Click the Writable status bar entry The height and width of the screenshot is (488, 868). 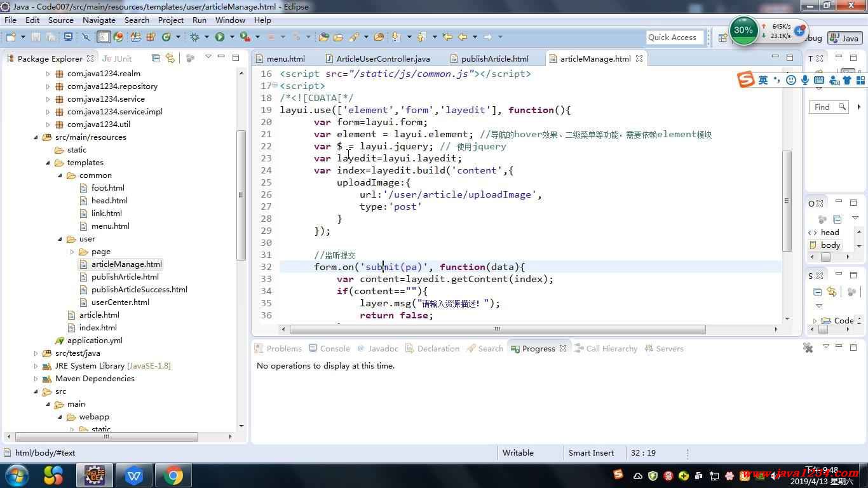click(x=518, y=453)
